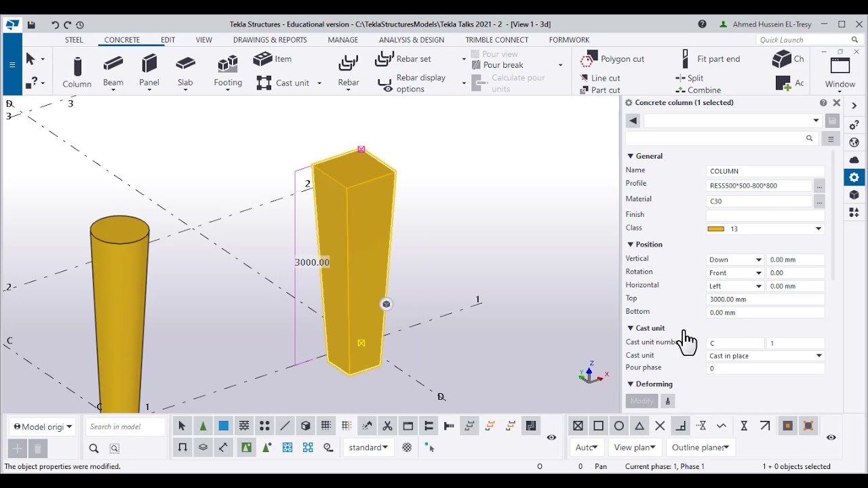This screenshot has width=868, height=488.
Task: Click the Window ribbon button
Action: (x=840, y=73)
